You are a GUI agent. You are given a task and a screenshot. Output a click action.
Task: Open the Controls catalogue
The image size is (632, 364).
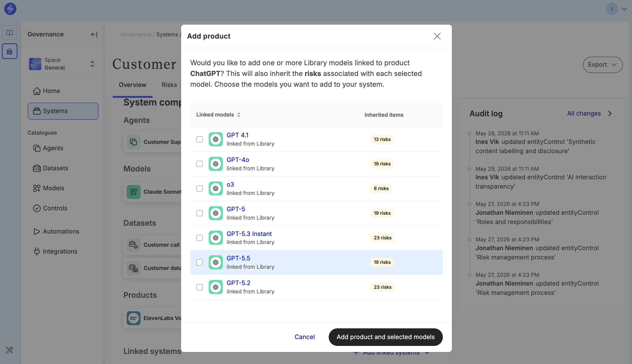pos(63,208)
